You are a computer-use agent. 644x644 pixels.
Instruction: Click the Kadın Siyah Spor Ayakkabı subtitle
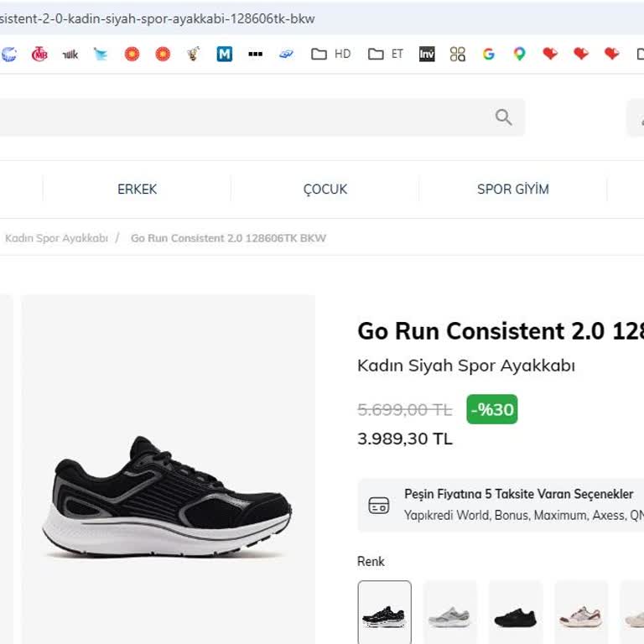click(466, 366)
